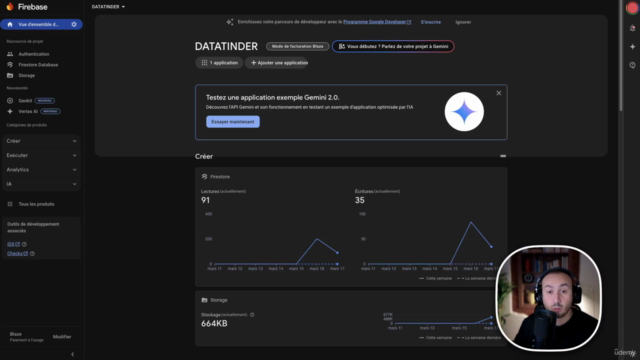Click the 664KB storage value
Viewport: 640px width, 360px height.
pyautogui.click(x=214, y=324)
